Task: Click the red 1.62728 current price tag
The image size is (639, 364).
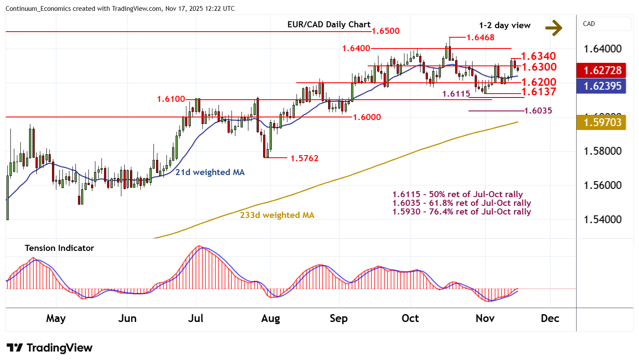Action: pos(602,70)
